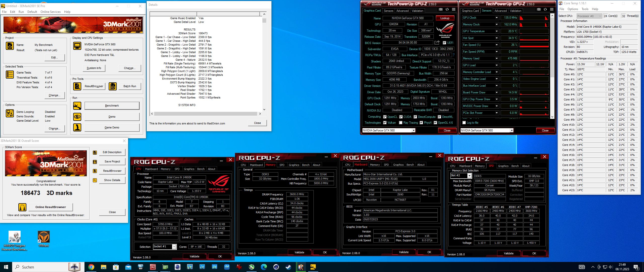Open hamburger menu in GPU-Z Sensors window

552,9
